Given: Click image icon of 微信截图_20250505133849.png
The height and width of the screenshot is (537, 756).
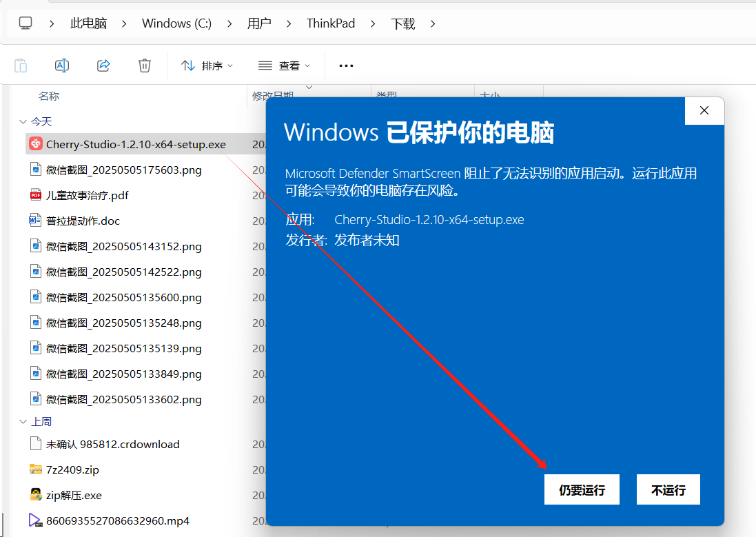Looking at the screenshot, I should pos(36,374).
